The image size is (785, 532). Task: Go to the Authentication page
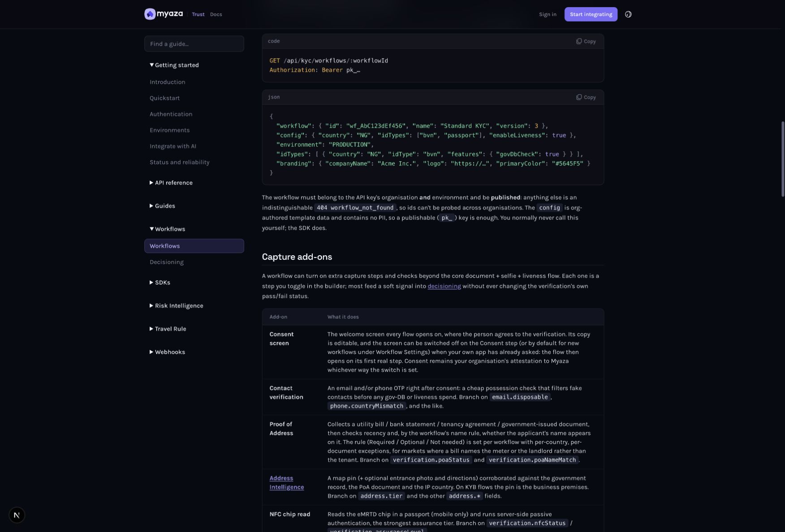[x=171, y=114]
